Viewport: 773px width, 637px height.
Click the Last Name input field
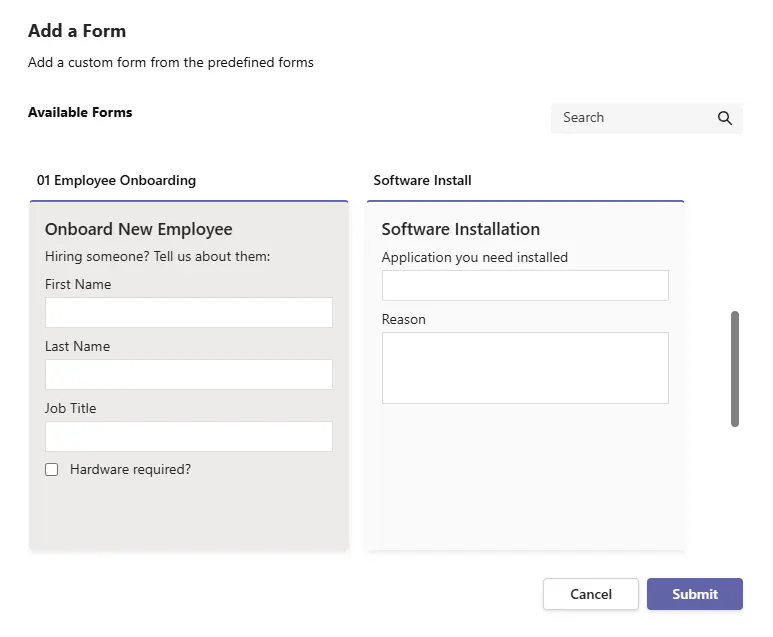tap(188, 375)
